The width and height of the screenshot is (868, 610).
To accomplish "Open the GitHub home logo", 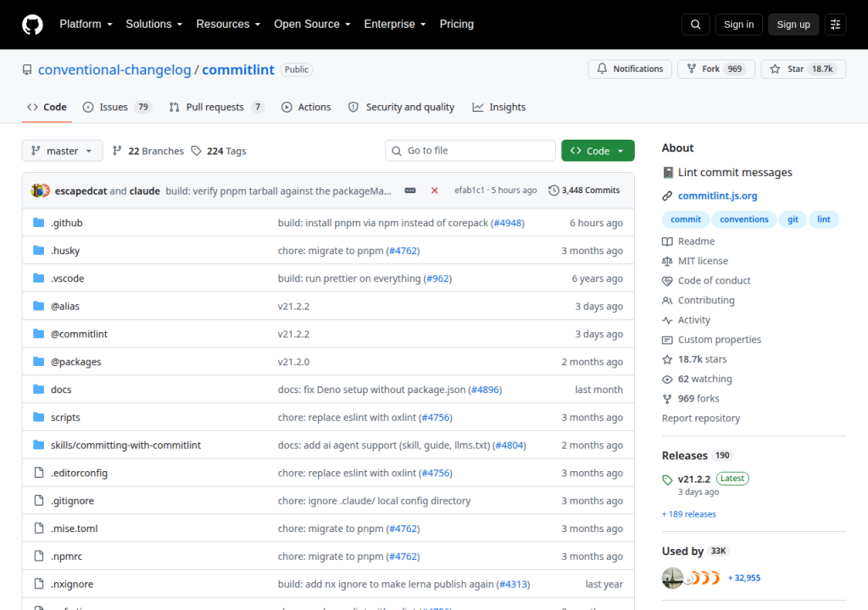I will pos(32,25).
